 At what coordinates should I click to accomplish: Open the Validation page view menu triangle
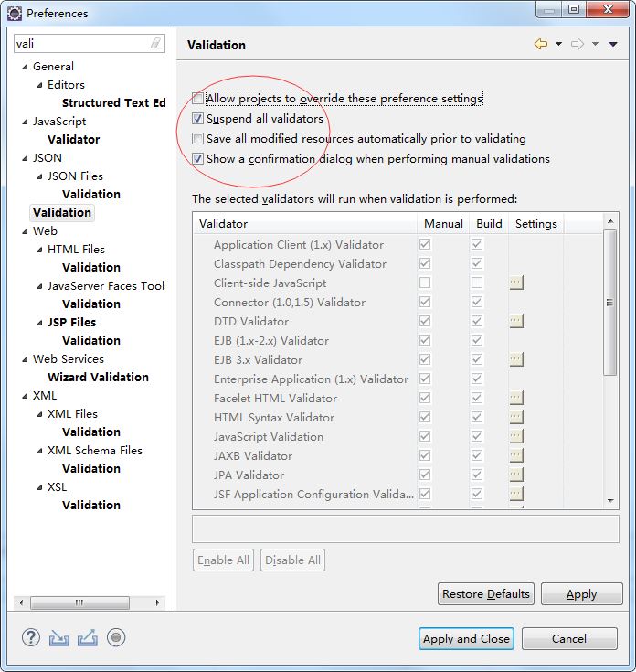(x=613, y=44)
